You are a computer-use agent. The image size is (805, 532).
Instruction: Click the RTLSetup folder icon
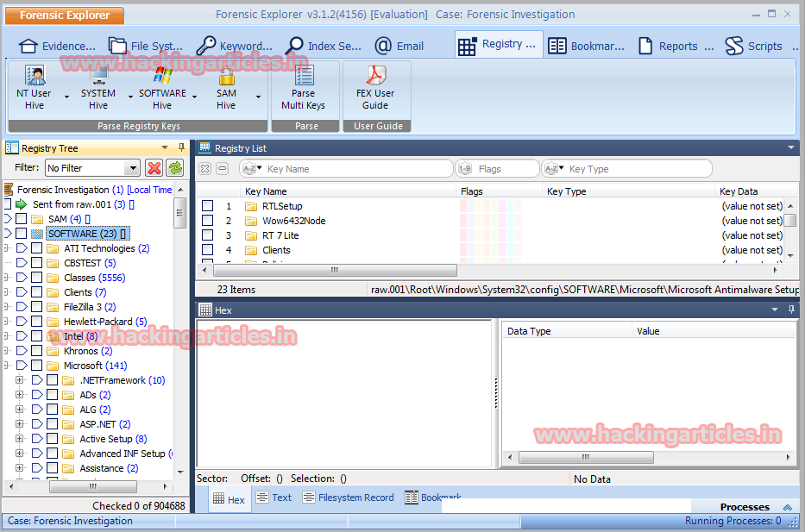click(x=250, y=206)
